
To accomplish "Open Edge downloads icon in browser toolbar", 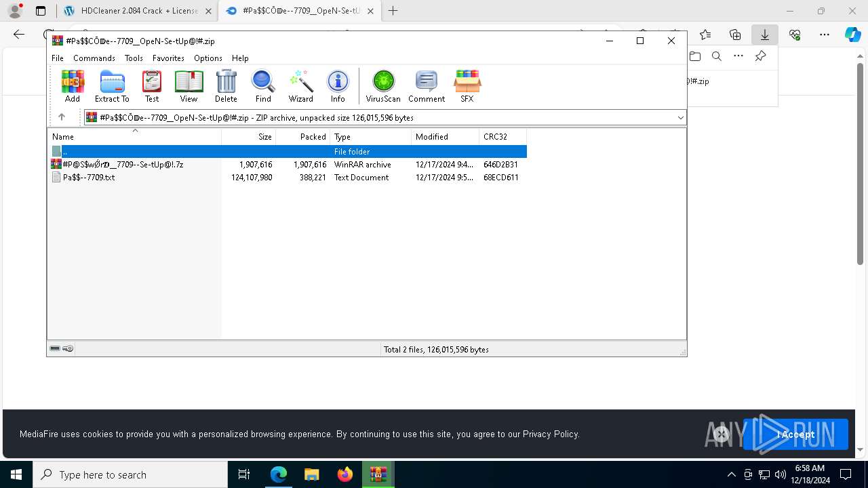I will pos(765,35).
